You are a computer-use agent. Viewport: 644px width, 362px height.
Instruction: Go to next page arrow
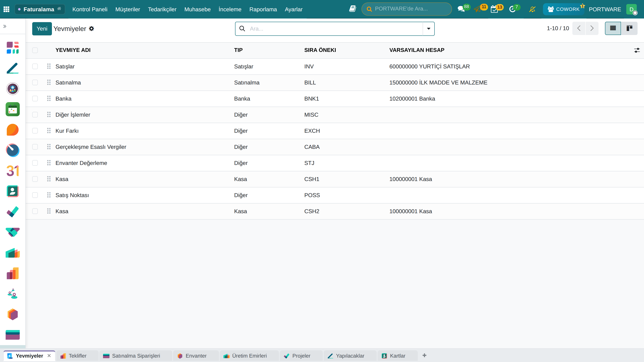point(592,29)
